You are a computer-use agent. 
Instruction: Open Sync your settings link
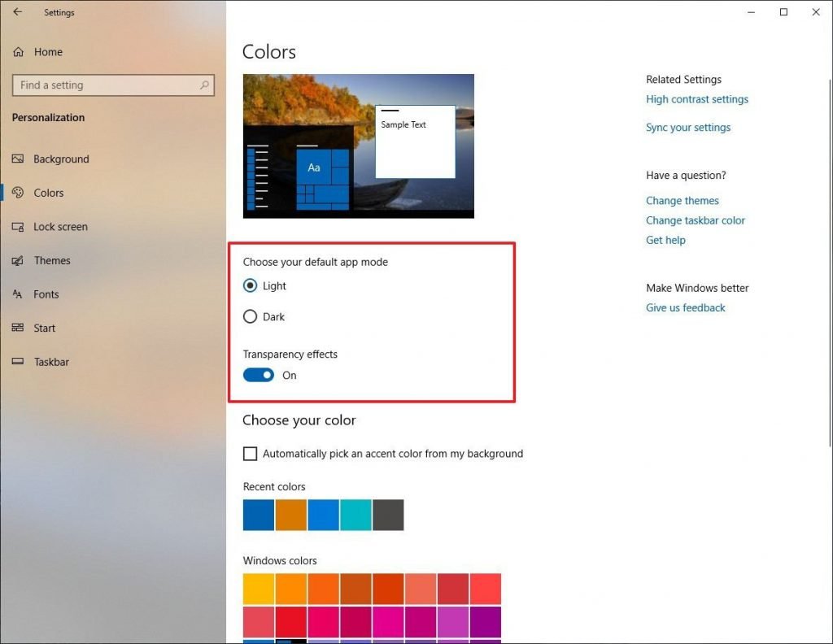click(x=687, y=128)
